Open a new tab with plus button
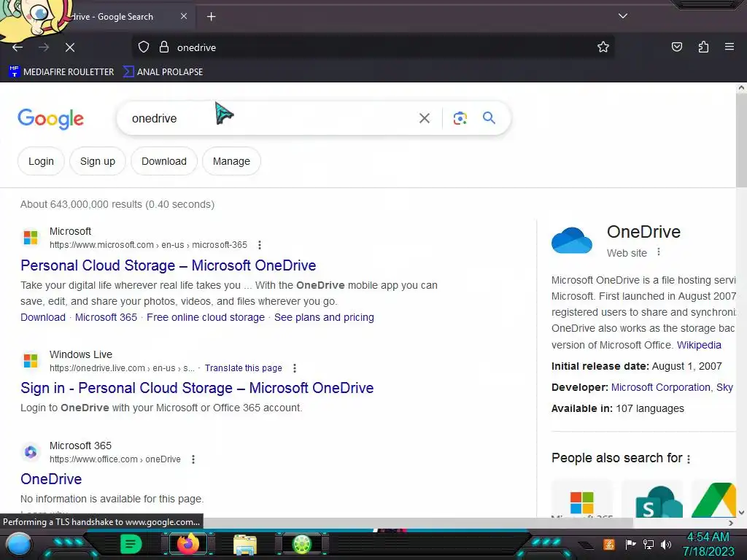This screenshot has height=560, width=747. coord(211,17)
